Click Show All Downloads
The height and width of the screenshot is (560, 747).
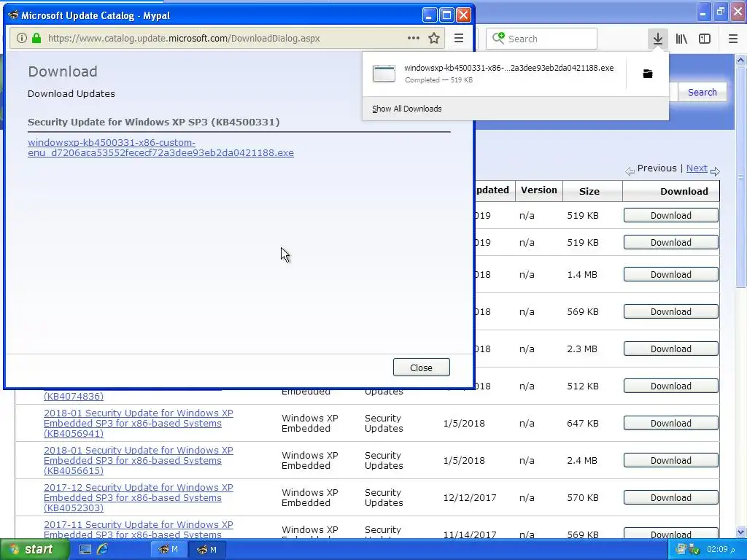click(407, 109)
